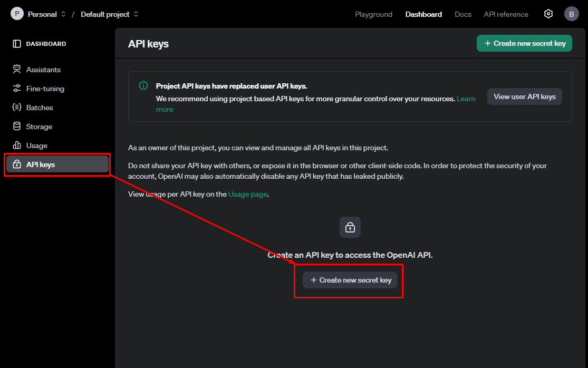Click the green Create new secret key button
The height and width of the screenshot is (368, 588).
click(x=524, y=43)
